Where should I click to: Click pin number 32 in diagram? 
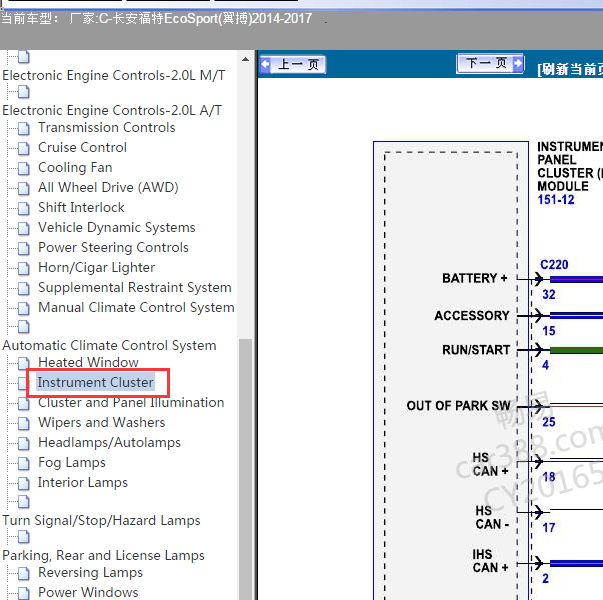549,295
